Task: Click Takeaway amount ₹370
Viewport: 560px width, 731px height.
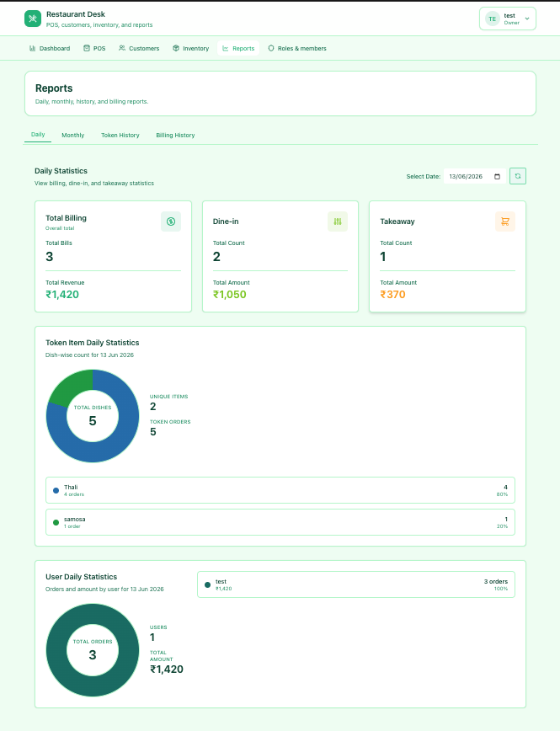Action: pos(392,294)
